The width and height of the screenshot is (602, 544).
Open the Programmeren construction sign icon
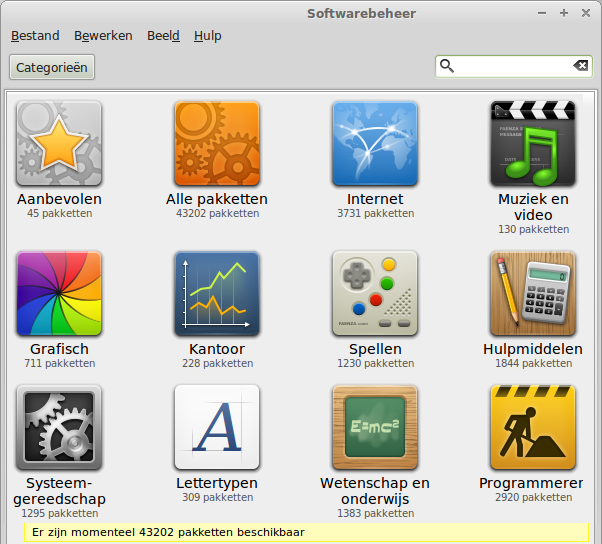tap(533, 427)
